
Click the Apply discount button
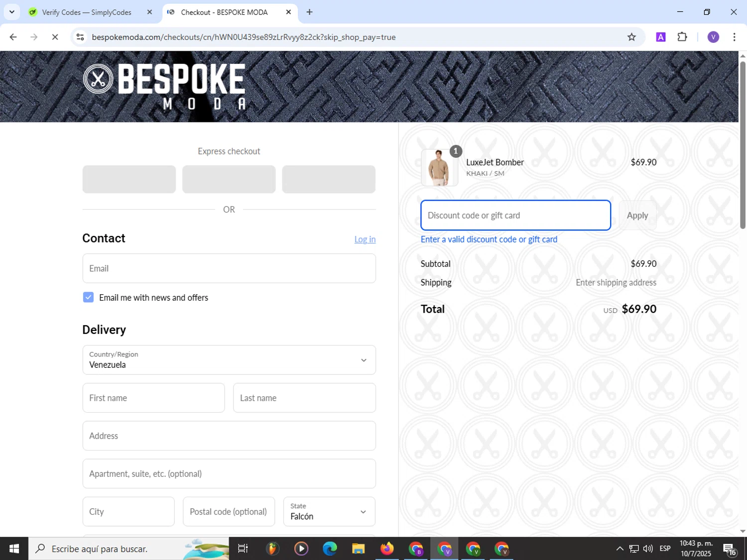(637, 216)
